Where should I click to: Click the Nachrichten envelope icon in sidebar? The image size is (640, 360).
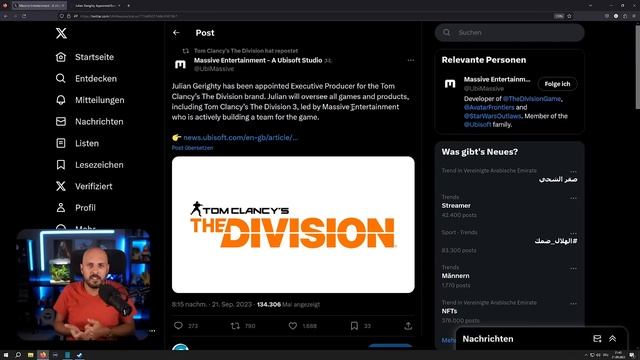click(x=61, y=122)
